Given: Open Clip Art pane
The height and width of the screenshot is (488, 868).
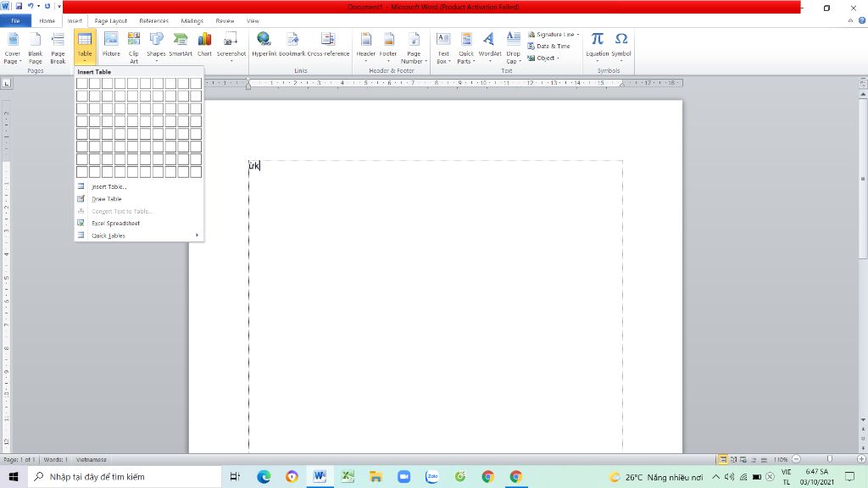Looking at the screenshot, I should click(x=134, y=47).
